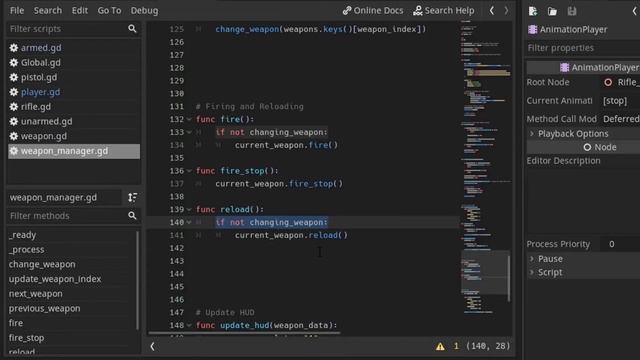The height and width of the screenshot is (360, 640).
Task: Click gear icon beside Global.gd
Action: (14, 62)
